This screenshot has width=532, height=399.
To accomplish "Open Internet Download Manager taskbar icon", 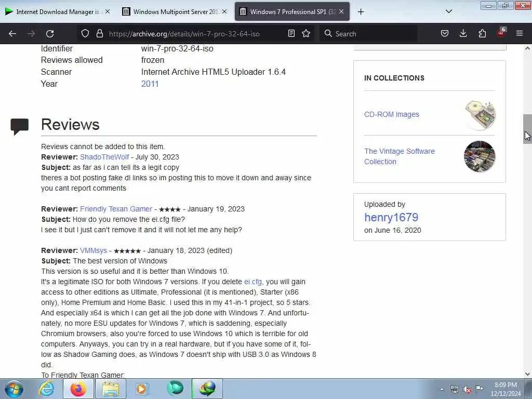I will pos(207,389).
